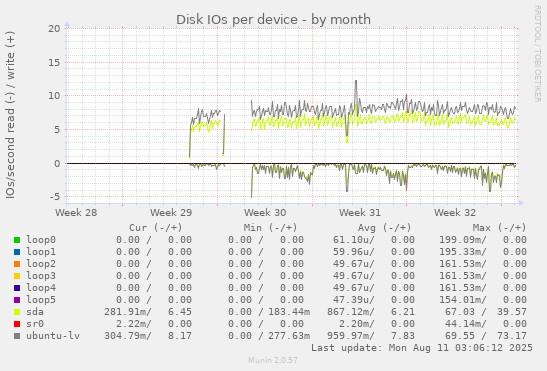This screenshot has height=371, width=547.
Task: Click the ubuntu-lv current write value 8.17
Action: pos(180,335)
